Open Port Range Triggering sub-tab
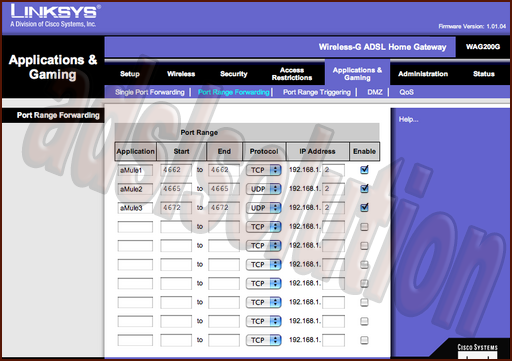Viewport: 512px width, 361px height. 317,92
